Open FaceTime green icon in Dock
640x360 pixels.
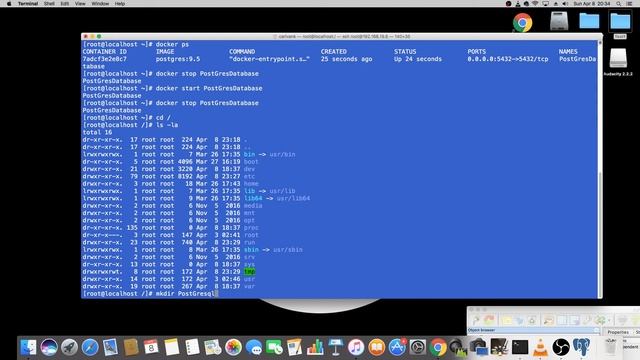(x=274, y=347)
